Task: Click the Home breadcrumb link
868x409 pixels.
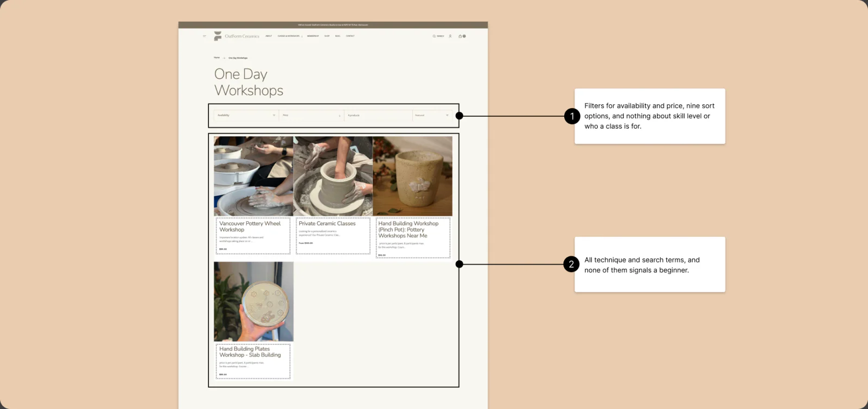Action: pos(216,58)
